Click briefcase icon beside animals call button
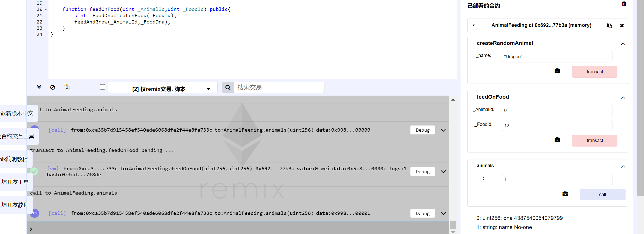 565,194
